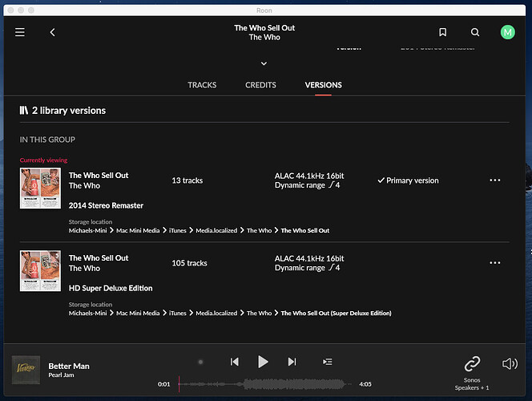Open Pearl Jam artist in now playing
The width and height of the screenshot is (532, 401).
click(61, 375)
